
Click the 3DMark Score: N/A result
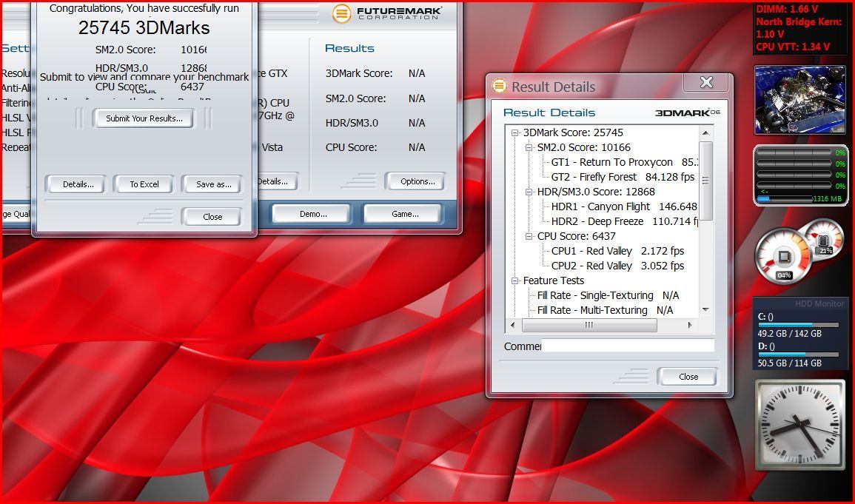375,73
